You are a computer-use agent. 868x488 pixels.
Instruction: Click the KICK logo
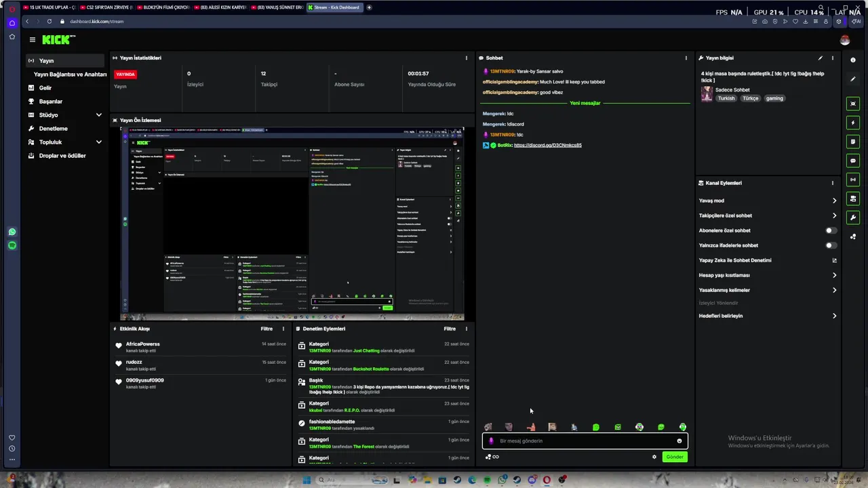[x=58, y=40]
